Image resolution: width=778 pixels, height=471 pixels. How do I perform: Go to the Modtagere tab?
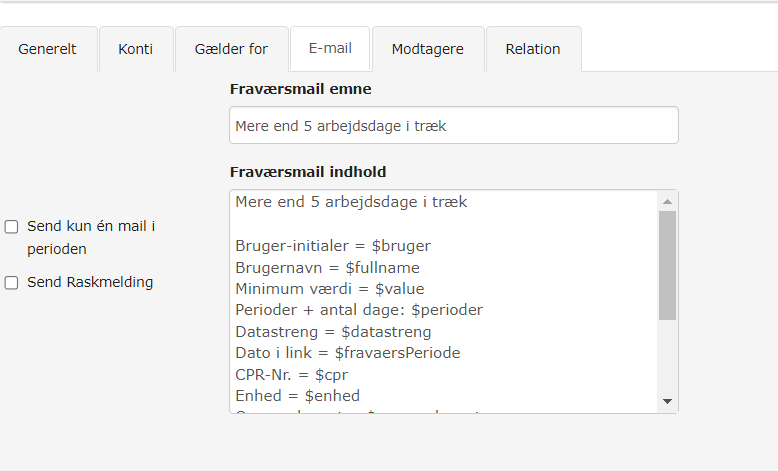tap(427, 49)
